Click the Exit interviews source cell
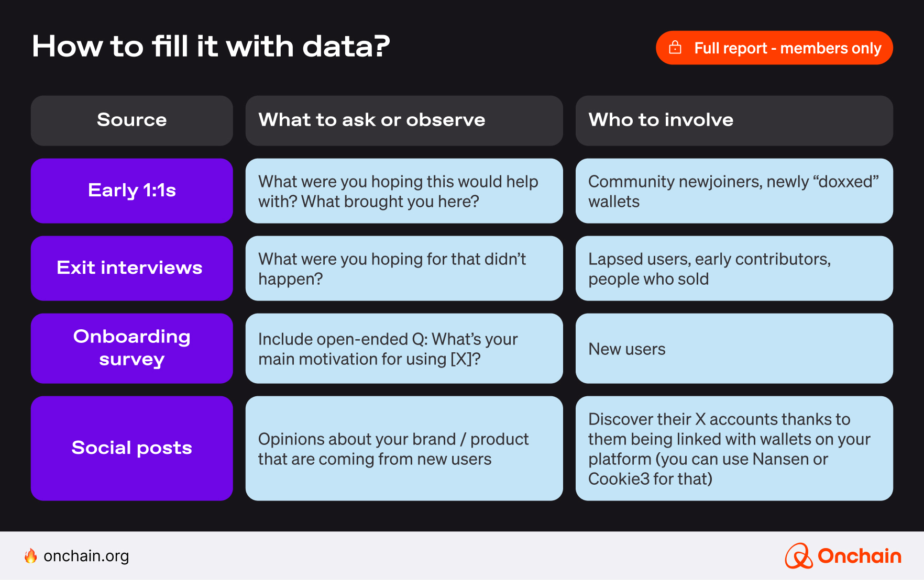 (x=131, y=268)
